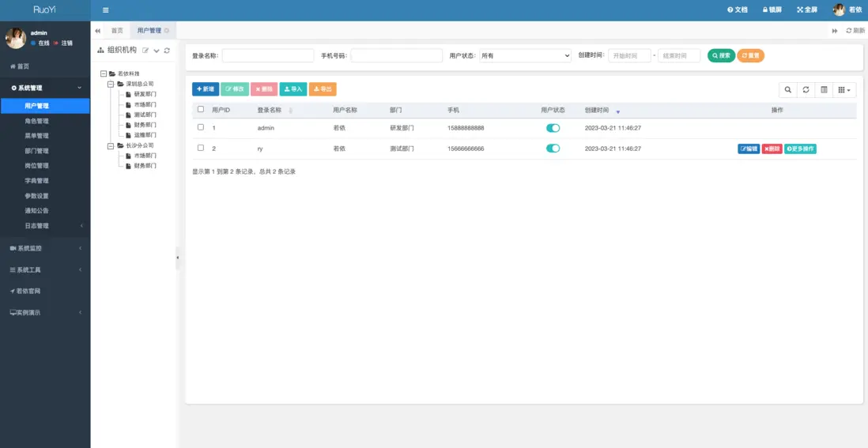Enter full screen with the 全屏 button
The height and width of the screenshot is (448, 868).
tap(807, 10)
